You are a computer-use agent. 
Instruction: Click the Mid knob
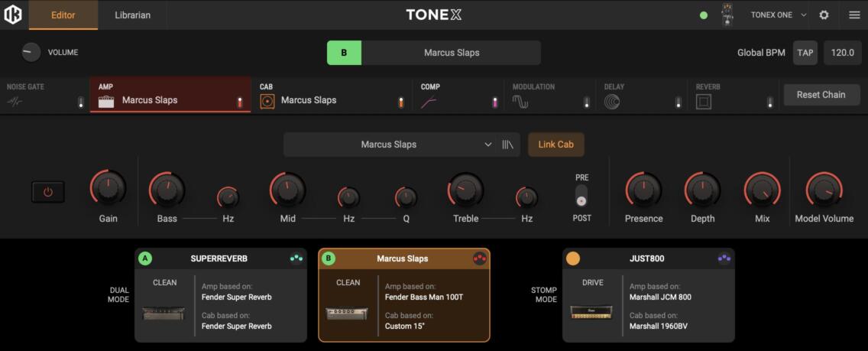coord(288,190)
